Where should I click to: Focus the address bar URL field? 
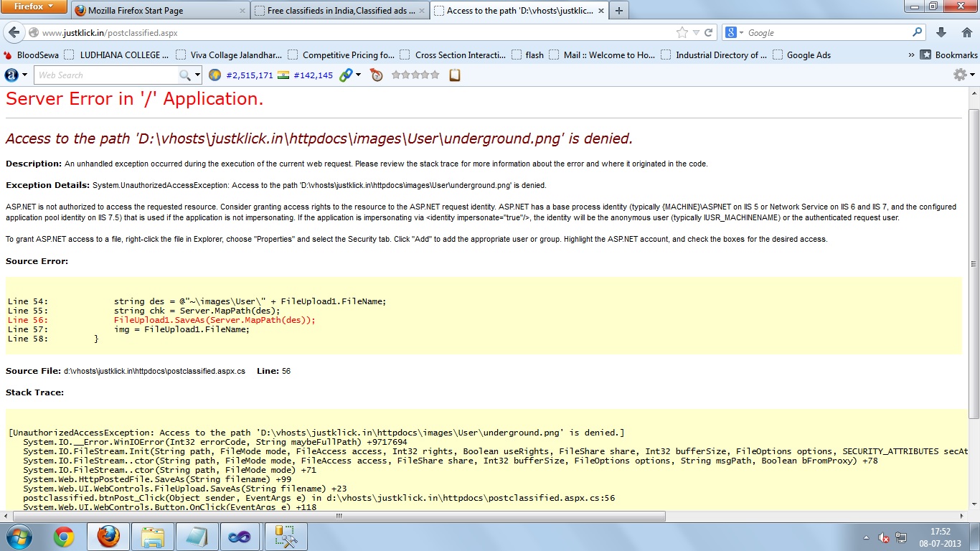click(355, 33)
